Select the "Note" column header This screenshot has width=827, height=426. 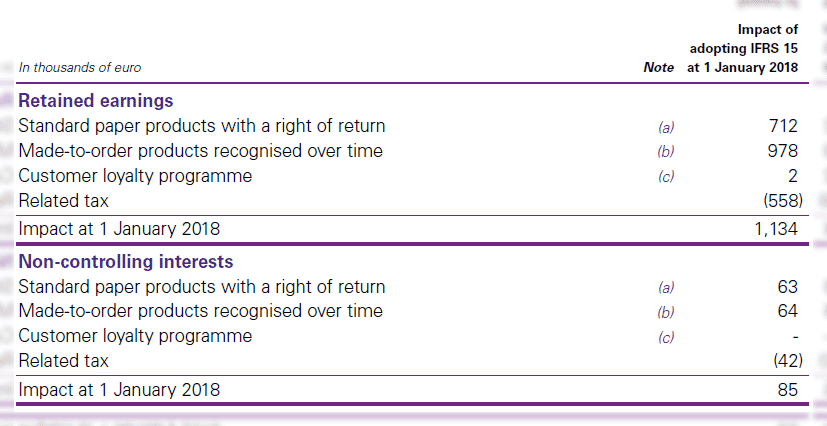pos(659,68)
